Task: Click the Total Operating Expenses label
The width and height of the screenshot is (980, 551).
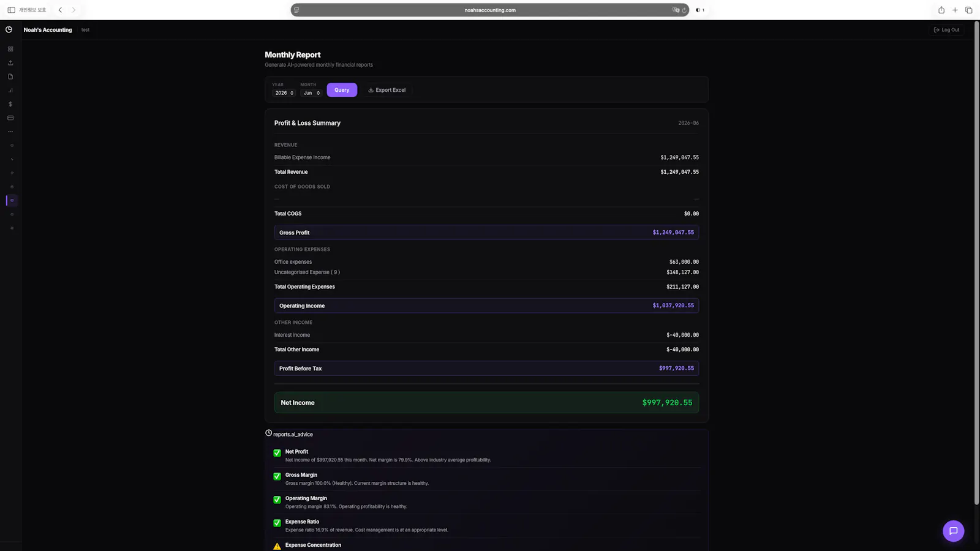Action: (304, 287)
